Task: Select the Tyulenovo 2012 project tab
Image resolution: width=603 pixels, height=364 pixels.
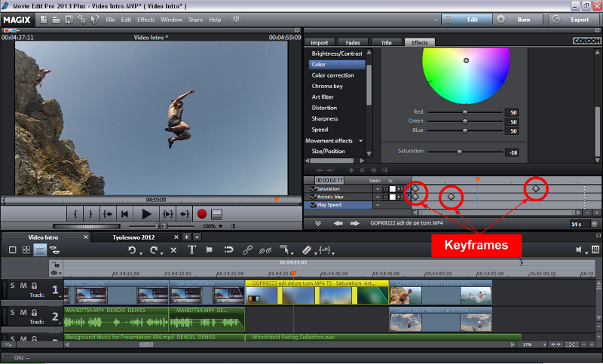Action: click(133, 237)
